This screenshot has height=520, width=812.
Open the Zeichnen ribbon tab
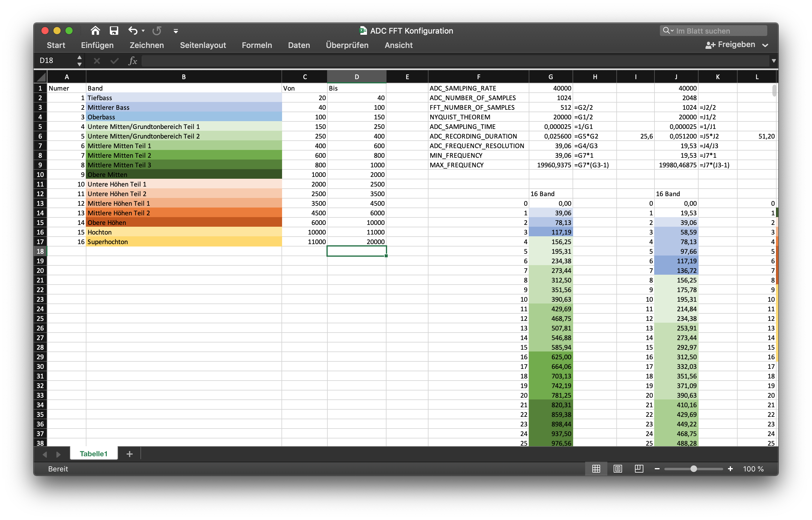pyautogui.click(x=147, y=45)
